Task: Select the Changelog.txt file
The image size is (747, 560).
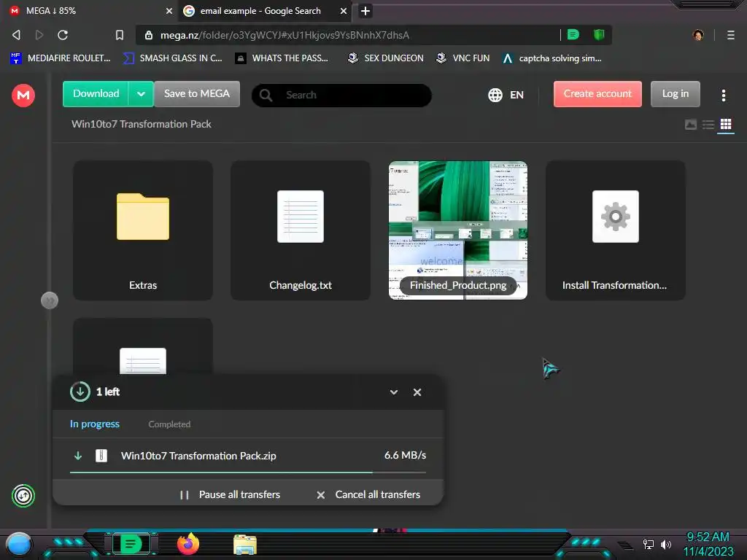Action: coord(301,230)
